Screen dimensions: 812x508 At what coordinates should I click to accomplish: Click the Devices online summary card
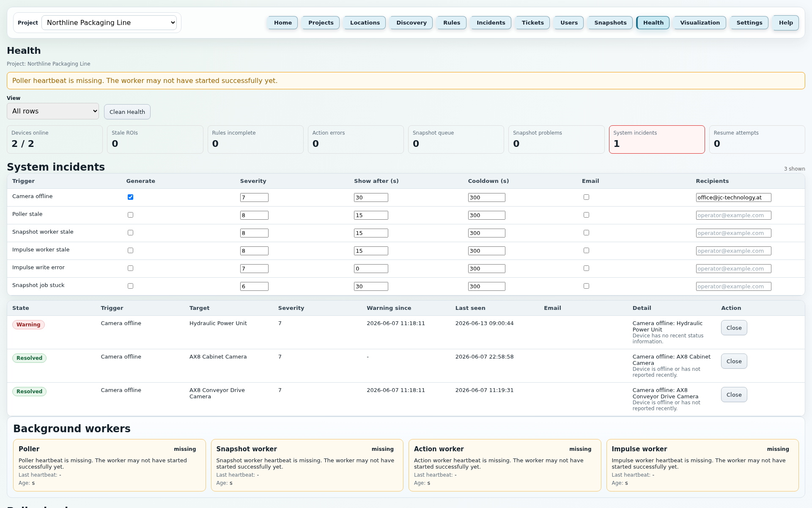click(x=55, y=139)
